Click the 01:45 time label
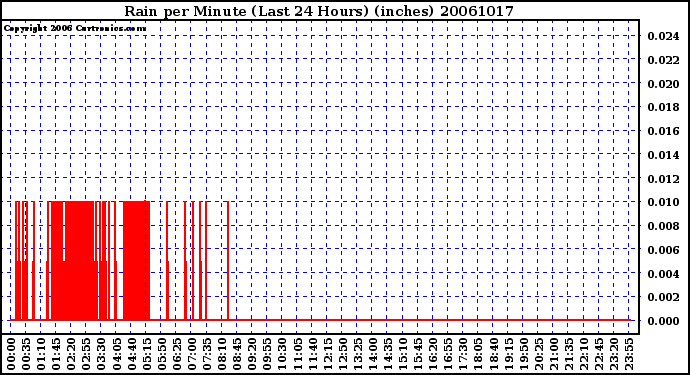Image resolution: width=690 pixels, height=375 pixels. (x=56, y=354)
